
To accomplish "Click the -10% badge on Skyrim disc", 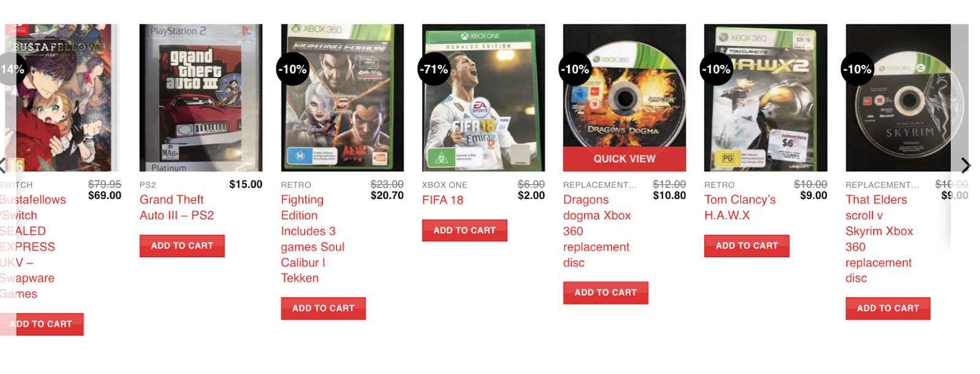I will point(858,69).
